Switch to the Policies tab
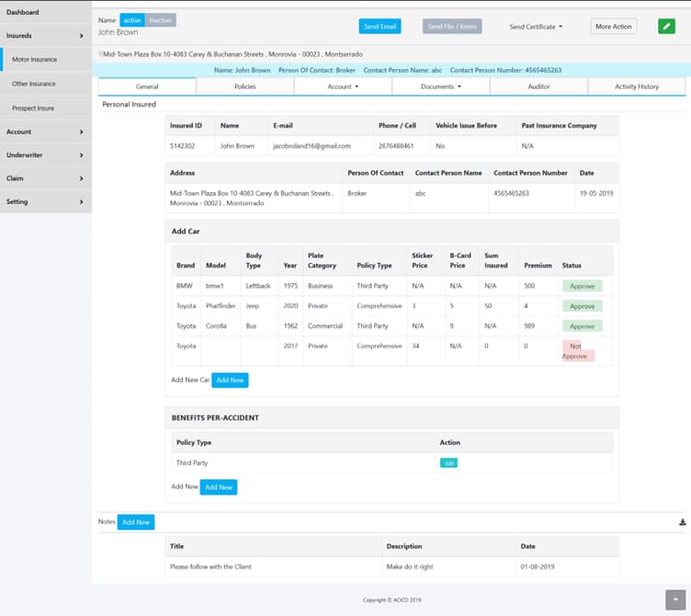 245,86
